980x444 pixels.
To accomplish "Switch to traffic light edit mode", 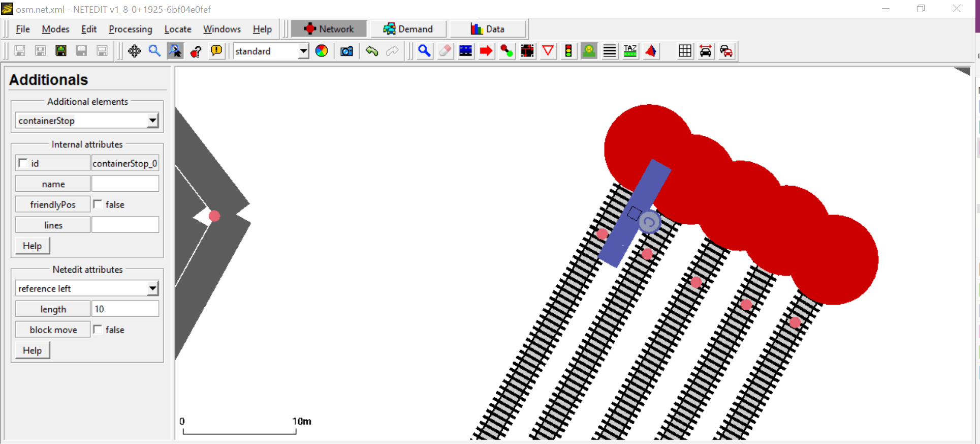I will [568, 51].
